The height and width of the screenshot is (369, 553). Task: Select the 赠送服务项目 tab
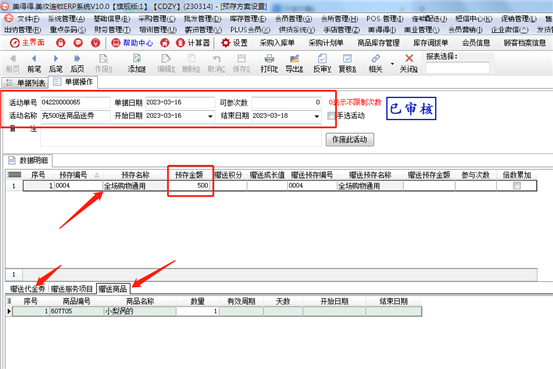[x=72, y=289]
